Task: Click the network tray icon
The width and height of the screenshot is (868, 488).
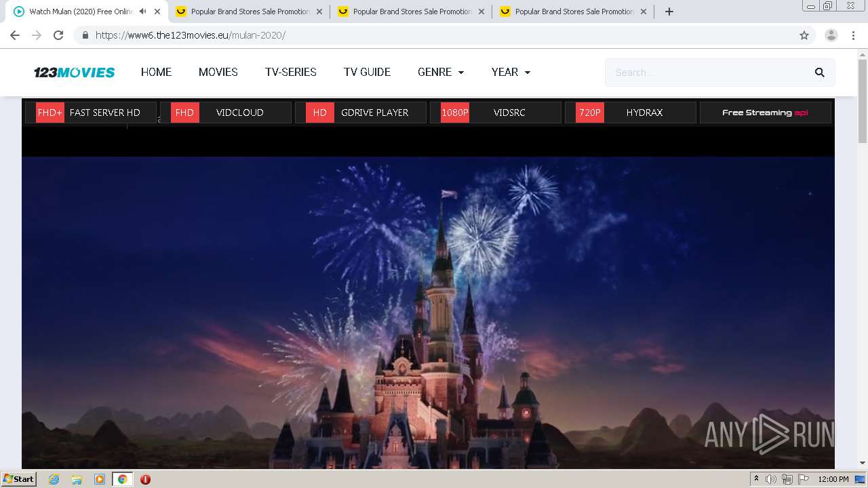Action: 787,479
